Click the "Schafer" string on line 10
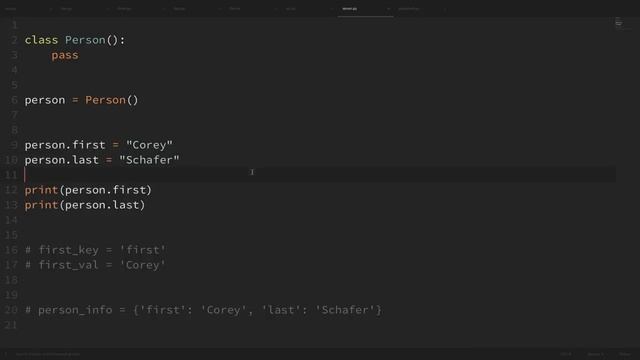This screenshot has height=360, width=640. point(149,160)
